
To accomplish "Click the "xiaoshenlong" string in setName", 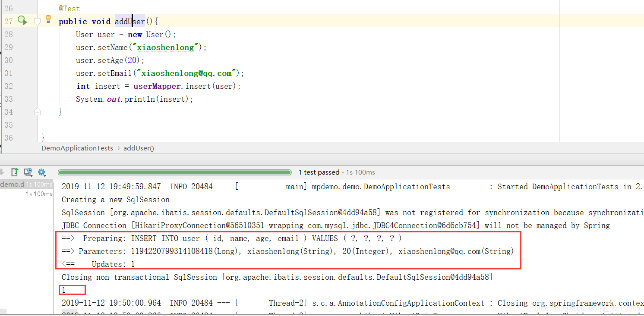I will [x=165, y=47].
